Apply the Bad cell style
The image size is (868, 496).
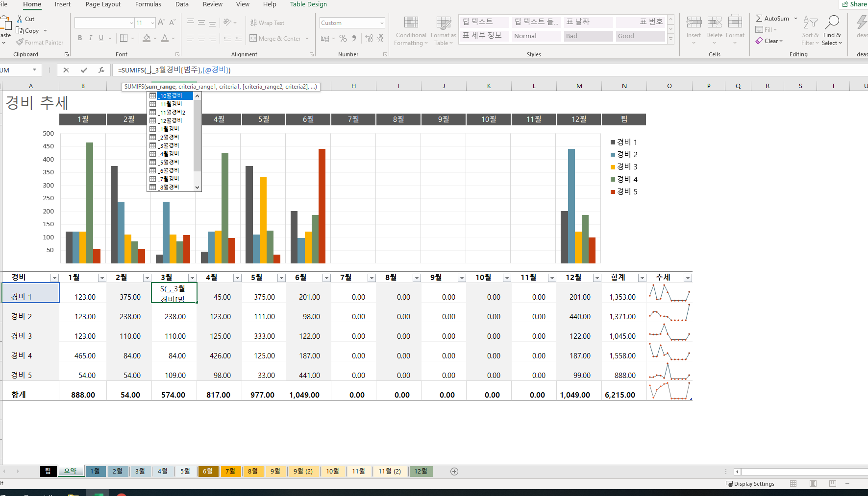(588, 36)
